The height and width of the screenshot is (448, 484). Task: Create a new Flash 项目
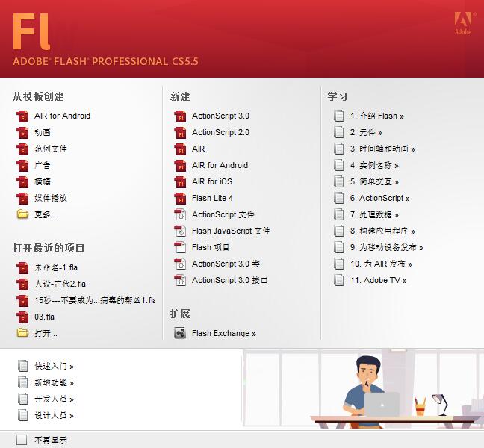coord(211,247)
